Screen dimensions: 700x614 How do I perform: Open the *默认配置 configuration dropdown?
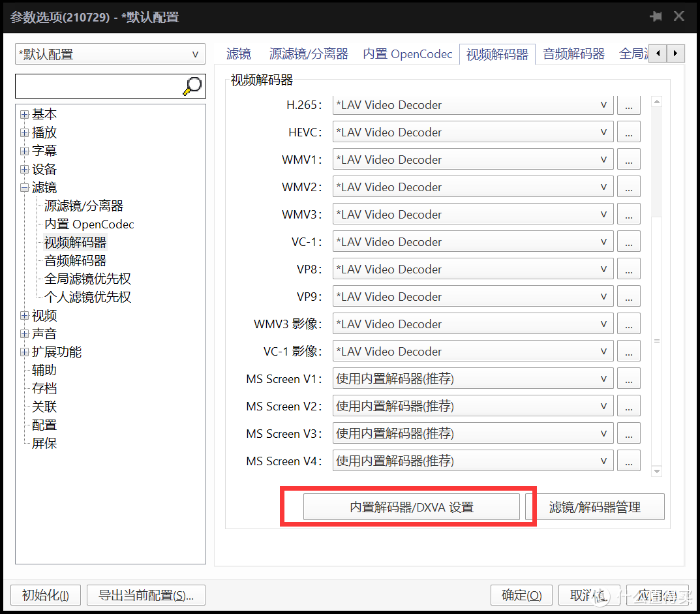(x=195, y=54)
